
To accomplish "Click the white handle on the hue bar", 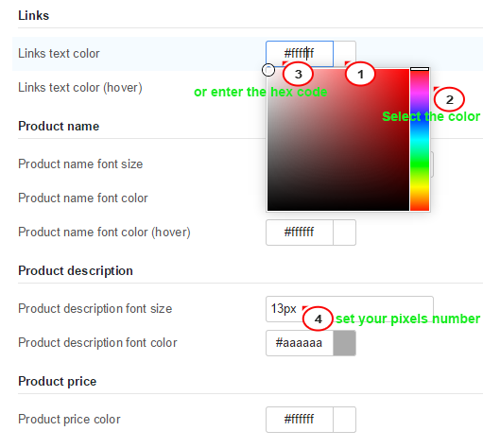I will point(420,69).
